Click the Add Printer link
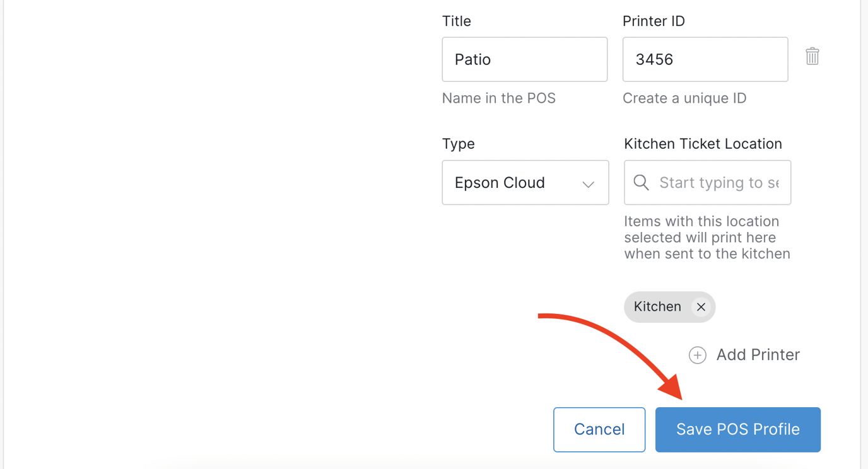The image size is (868, 469). 757,355
